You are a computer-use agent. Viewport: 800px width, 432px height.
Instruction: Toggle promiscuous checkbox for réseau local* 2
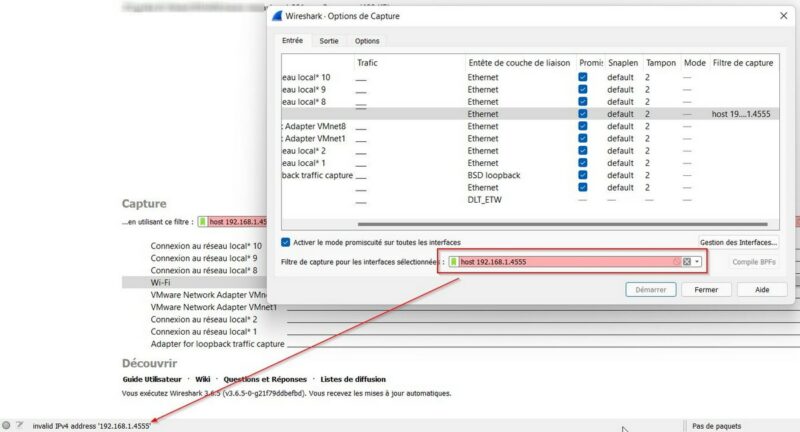point(583,150)
